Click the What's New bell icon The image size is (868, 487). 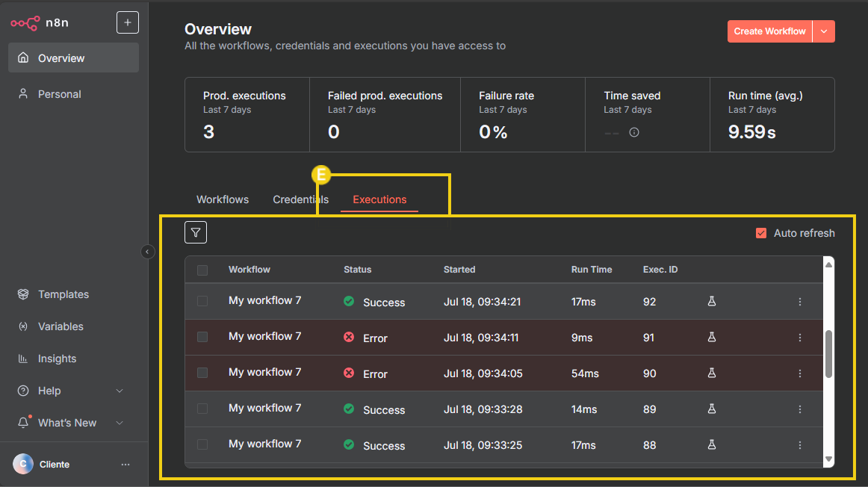(23, 423)
